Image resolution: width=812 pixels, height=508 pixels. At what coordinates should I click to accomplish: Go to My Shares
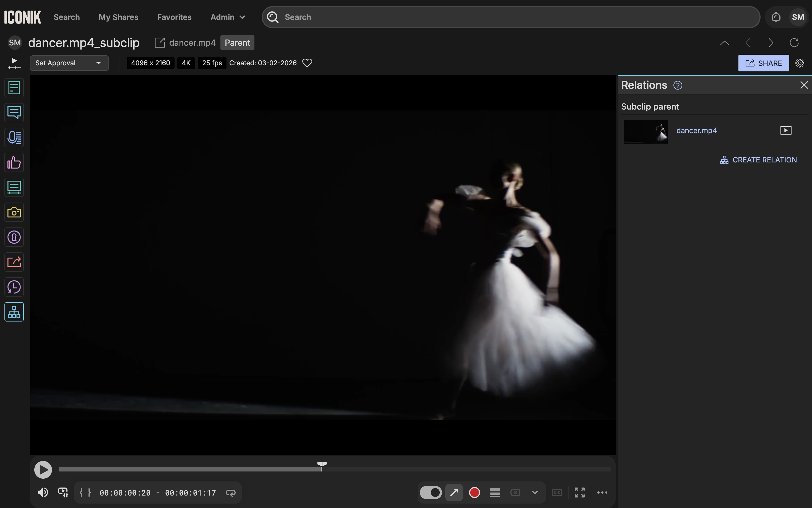point(118,17)
